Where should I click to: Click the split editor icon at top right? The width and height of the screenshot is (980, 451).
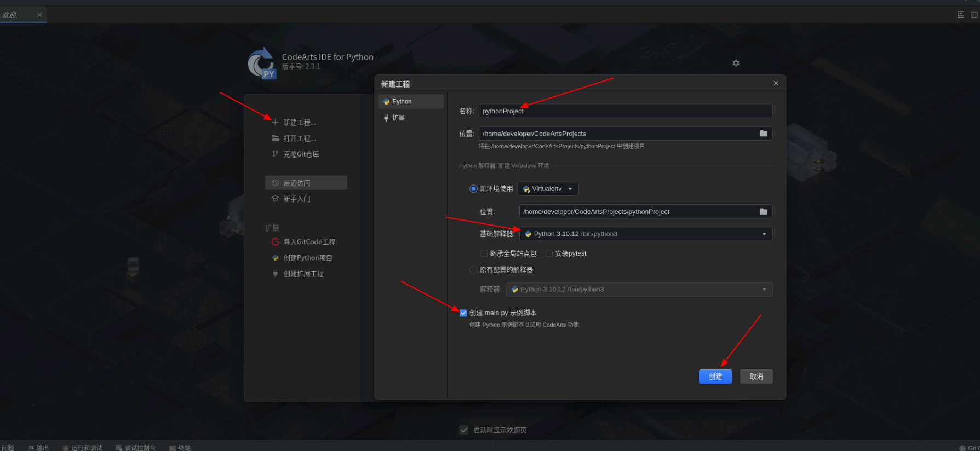click(961, 14)
